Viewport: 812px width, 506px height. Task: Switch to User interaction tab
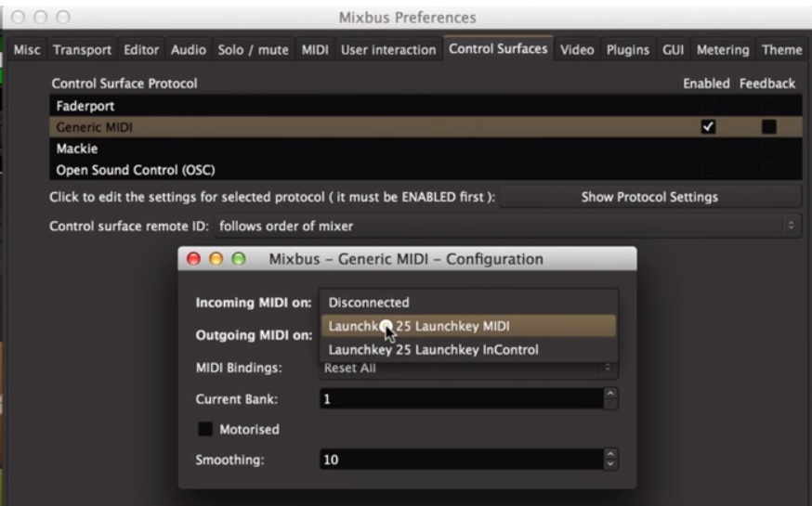(x=388, y=49)
